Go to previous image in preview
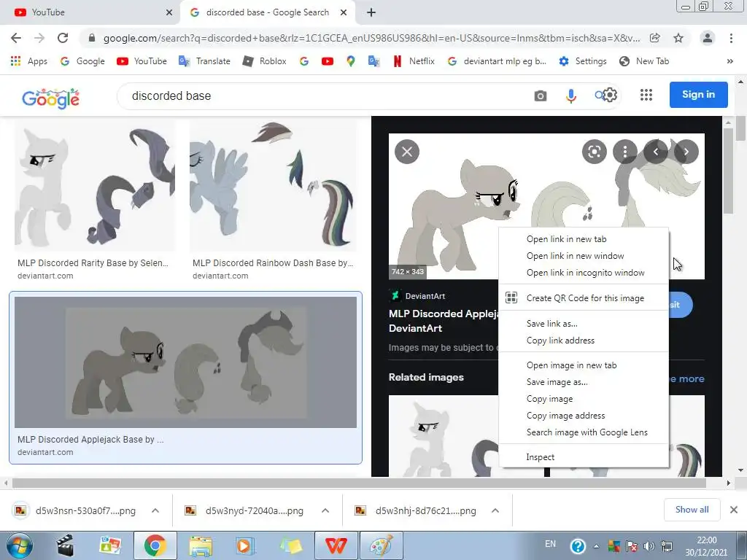The height and width of the screenshot is (560, 747). (x=656, y=152)
